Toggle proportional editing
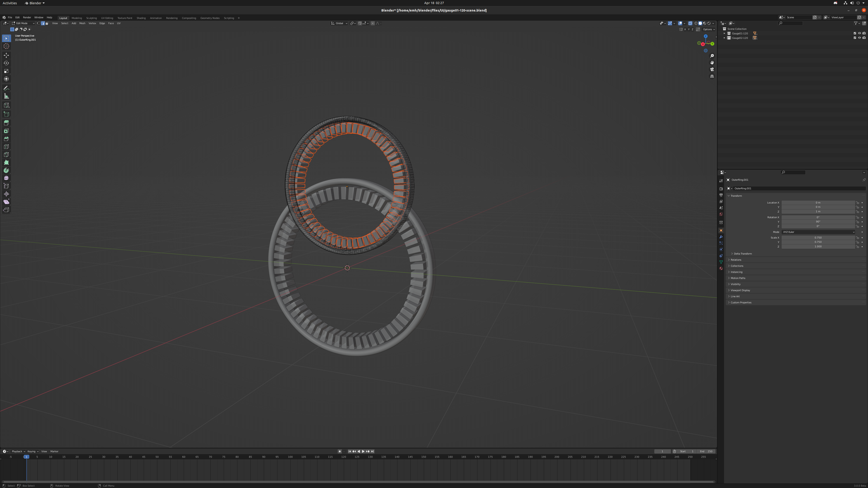Screen dimensions: 868x488 point(373,23)
